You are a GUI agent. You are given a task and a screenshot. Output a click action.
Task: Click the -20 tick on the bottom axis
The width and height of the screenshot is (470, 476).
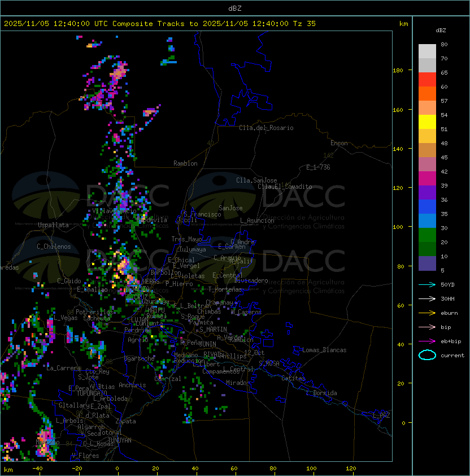pos(77,469)
